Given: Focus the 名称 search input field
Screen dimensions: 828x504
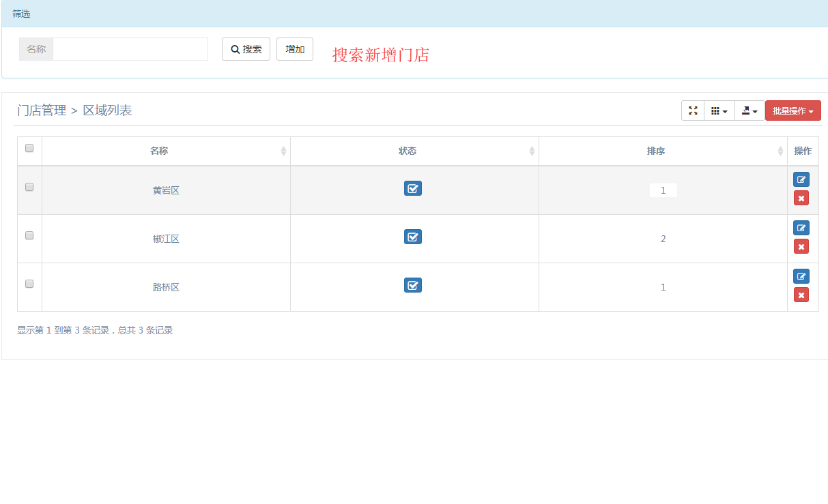Looking at the screenshot, I should [130, 49].
